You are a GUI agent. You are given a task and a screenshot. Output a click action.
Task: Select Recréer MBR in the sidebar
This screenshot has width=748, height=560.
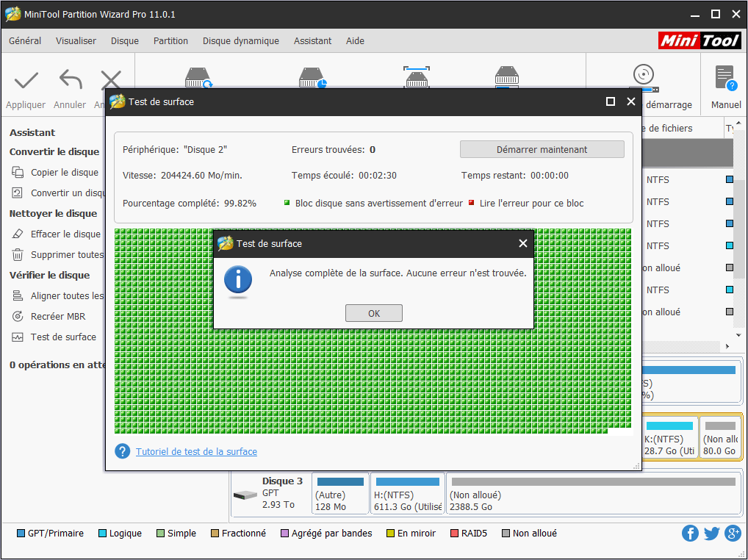[48, 316]
